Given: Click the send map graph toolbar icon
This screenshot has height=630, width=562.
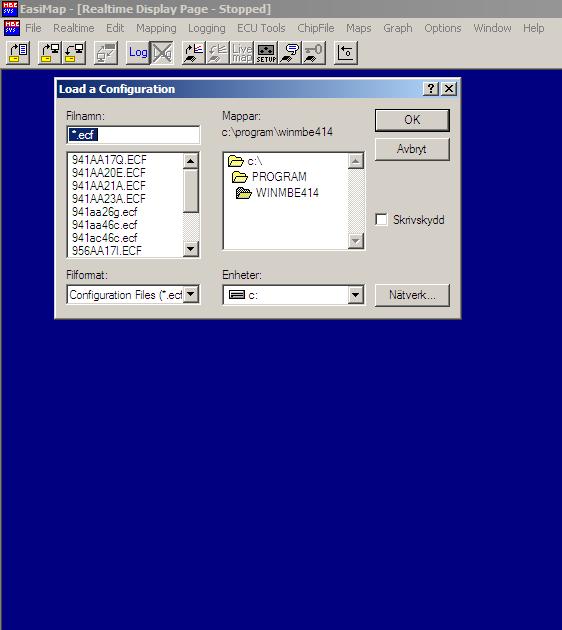Looking at the screenshot, I should tap(194, 53).
